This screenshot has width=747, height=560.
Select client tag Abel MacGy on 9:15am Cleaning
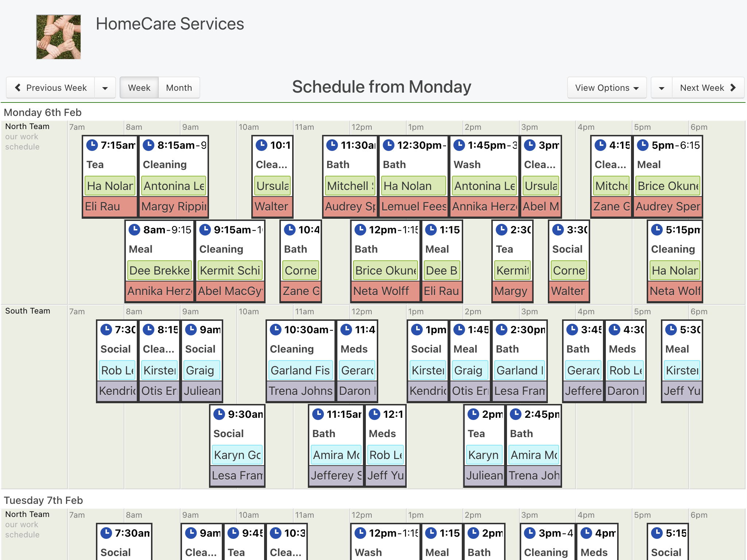tap(230, 291)
